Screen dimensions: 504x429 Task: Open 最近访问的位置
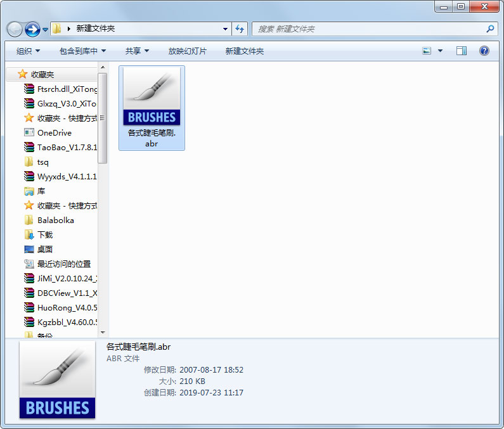coord(64,264)
